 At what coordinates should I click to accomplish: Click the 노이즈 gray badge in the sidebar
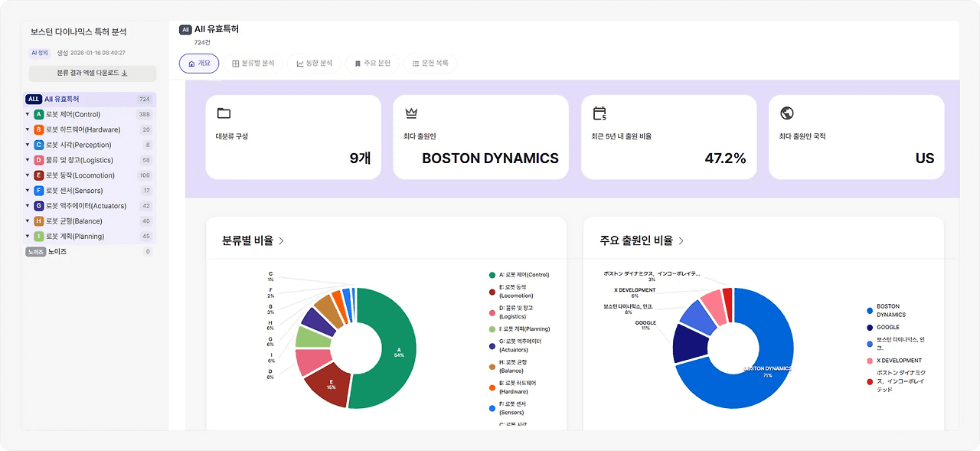[35, 251]
